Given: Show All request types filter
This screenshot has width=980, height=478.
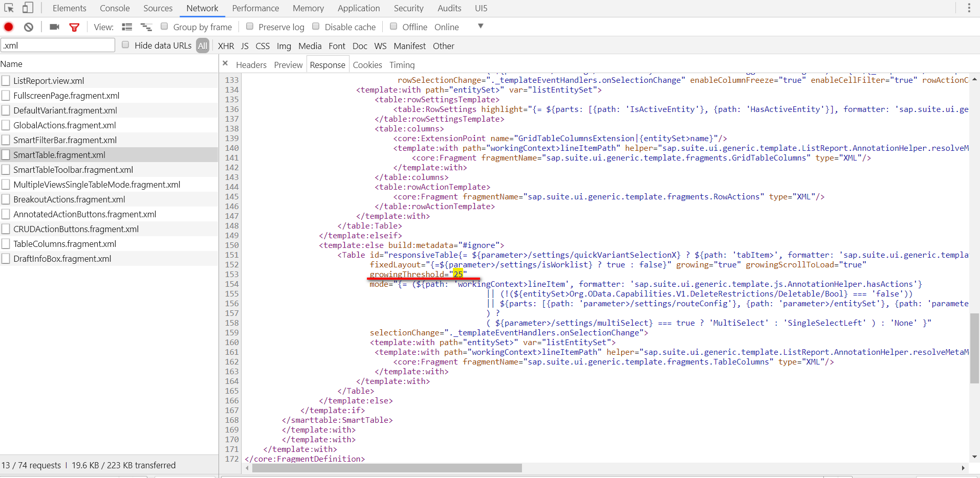Looking at the screenshot, I should (x=203, y=46).
